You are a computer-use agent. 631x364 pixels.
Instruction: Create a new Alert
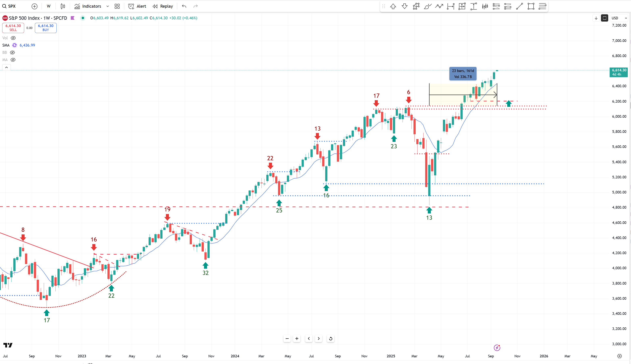pyautogui.click(x=137, y=6)
